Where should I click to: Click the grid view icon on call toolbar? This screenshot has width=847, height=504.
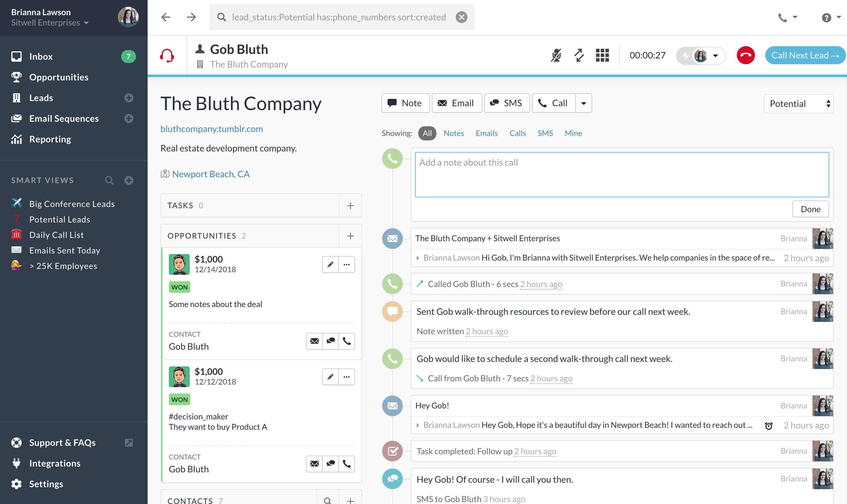click(602, 55)
